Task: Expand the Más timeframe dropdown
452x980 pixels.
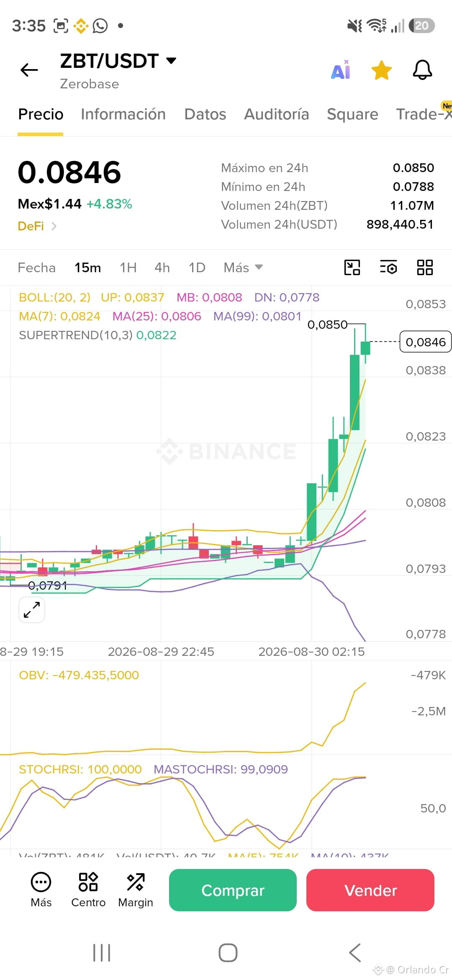Action: pos(243,268)
